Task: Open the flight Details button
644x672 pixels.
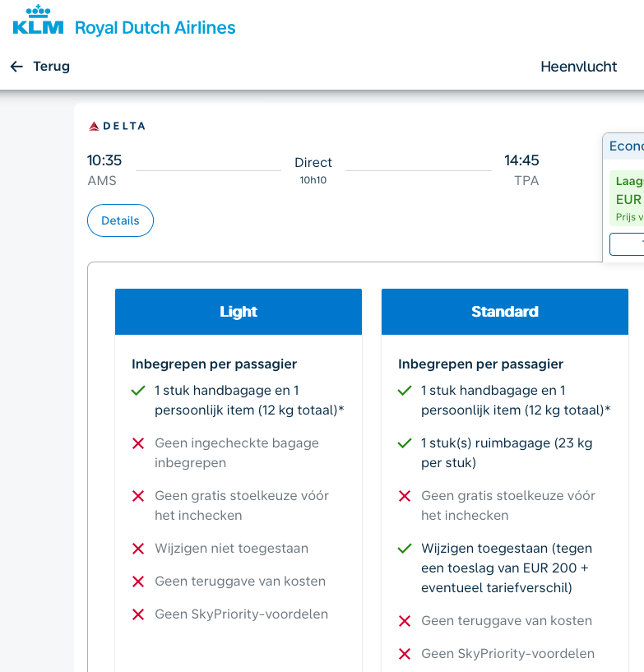Action: 120,220
